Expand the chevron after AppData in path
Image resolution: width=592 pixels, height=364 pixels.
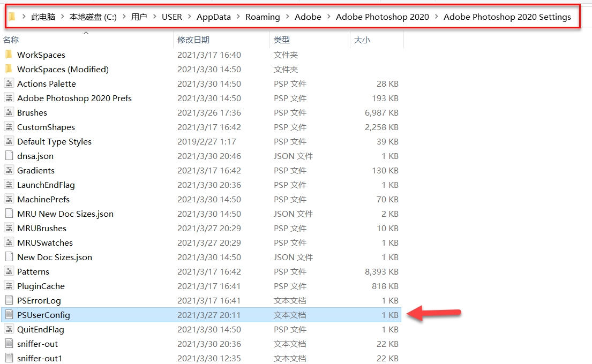[x=238, y=17]
